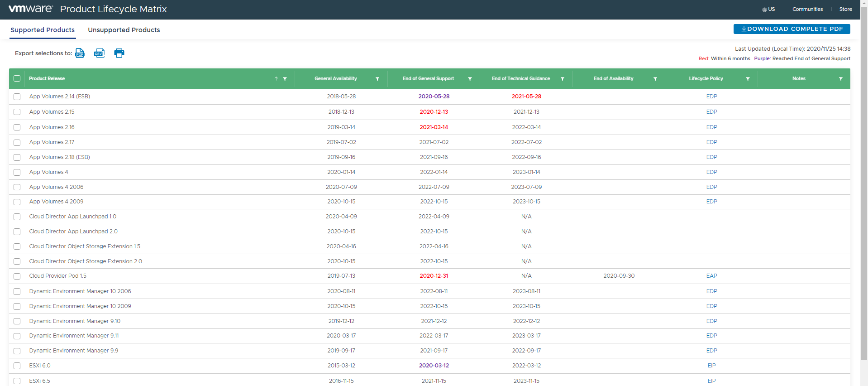868x386 pixels.
Task: Open Lifecycle Policy column filter
Action: 748,79
